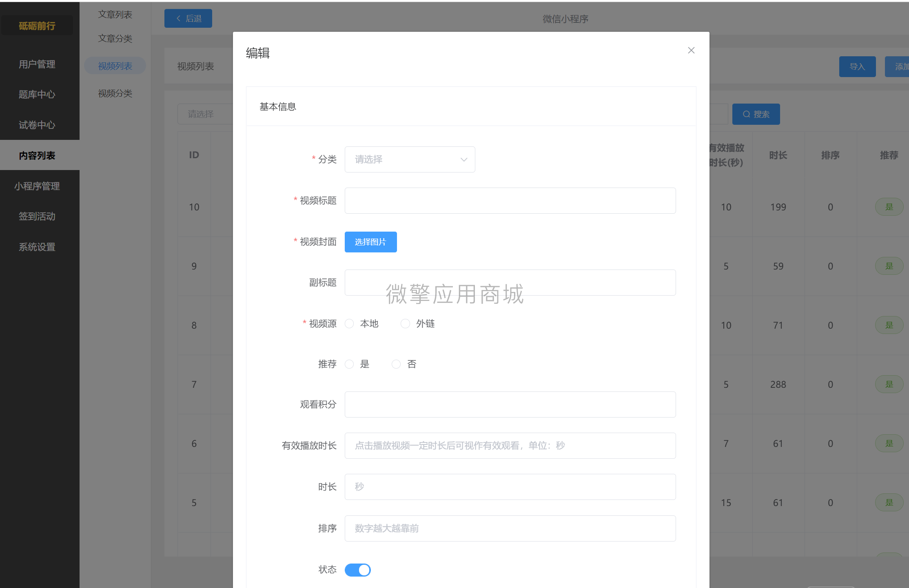This screenshot has height=588, width=909.
Task: Open 小程序管理 in sidebar
Action: click(x=37, y=186)
